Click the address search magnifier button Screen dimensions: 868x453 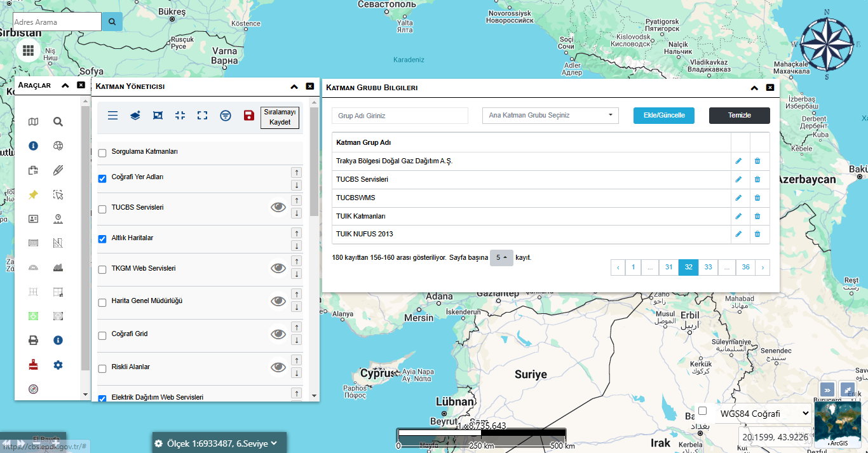(x=112, y=22)
